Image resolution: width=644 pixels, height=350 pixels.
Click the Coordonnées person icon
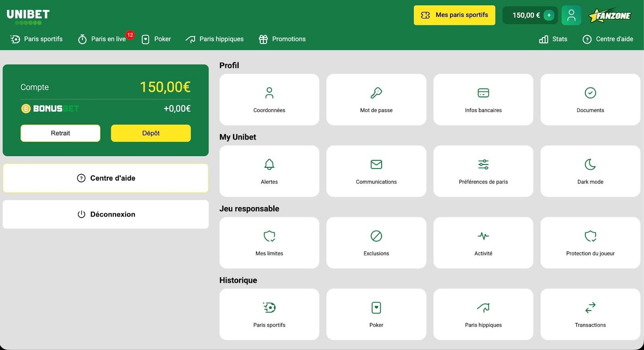click(269, 93)
